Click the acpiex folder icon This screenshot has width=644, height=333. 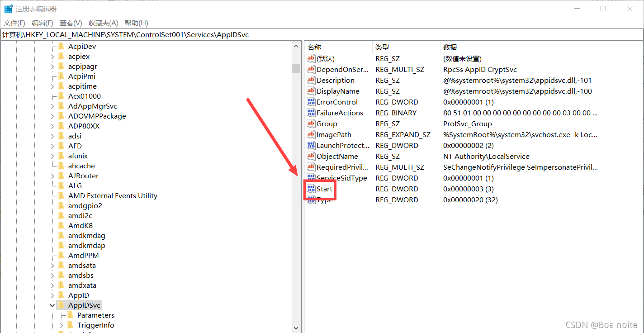(61, 56)
